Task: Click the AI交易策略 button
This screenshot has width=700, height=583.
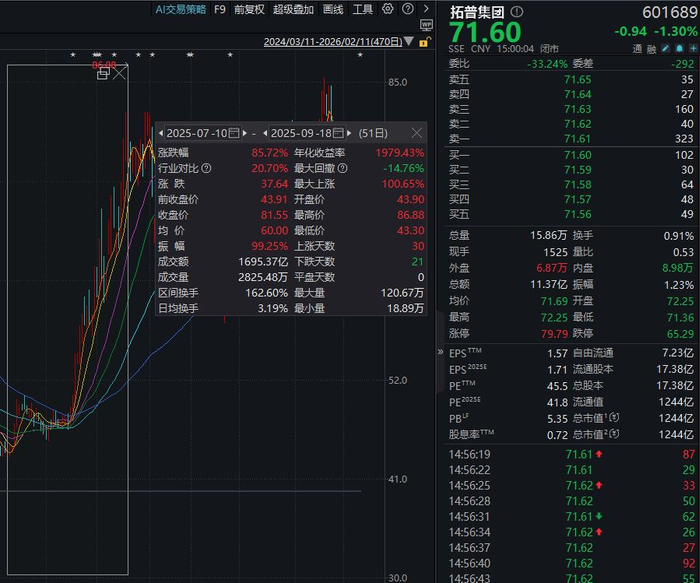Action: tap(181, 9)
